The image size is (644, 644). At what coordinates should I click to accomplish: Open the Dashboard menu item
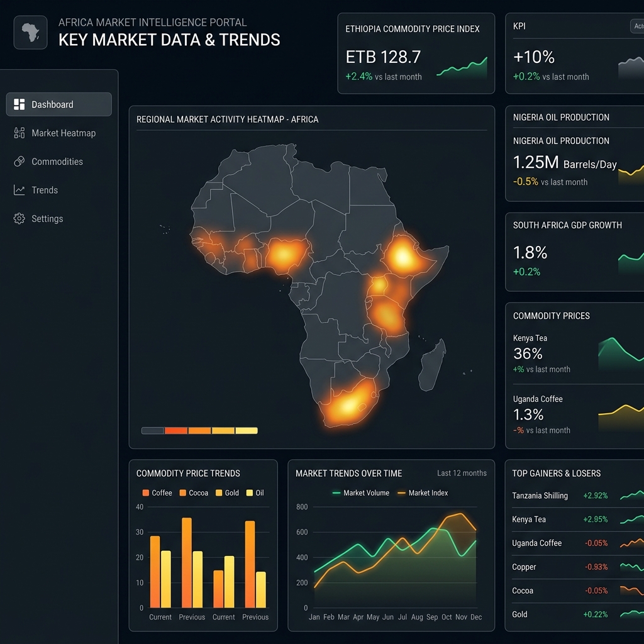pyautogui.click(x=58, y=104)
